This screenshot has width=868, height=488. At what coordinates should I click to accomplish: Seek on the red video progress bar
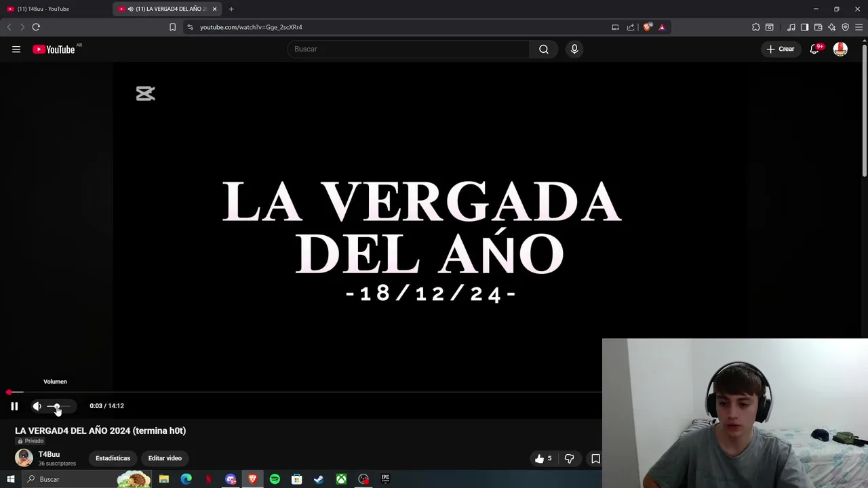tap(301, 392)
